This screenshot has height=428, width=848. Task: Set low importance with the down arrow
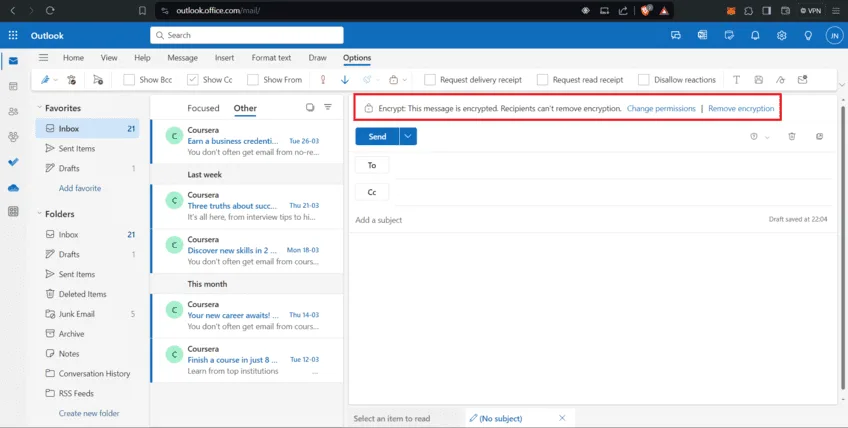point(345,79)
